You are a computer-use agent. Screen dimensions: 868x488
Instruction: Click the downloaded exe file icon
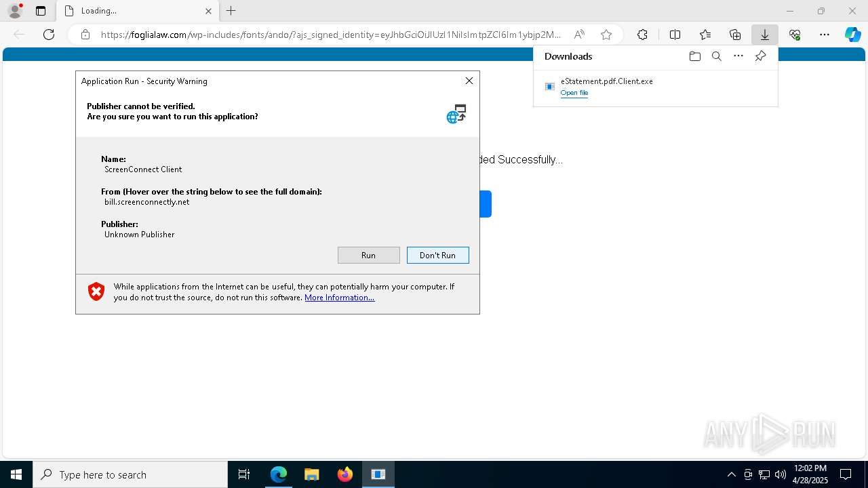click(x=550, y=86)
